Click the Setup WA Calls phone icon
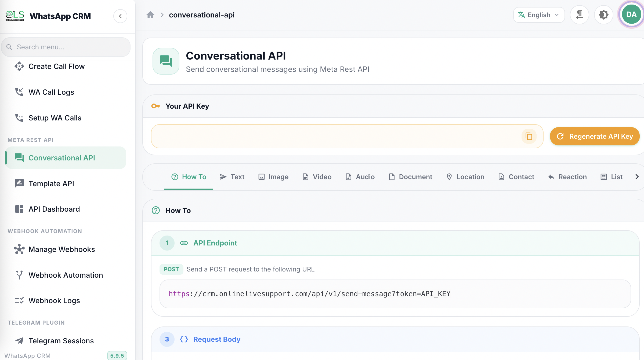 19,118
